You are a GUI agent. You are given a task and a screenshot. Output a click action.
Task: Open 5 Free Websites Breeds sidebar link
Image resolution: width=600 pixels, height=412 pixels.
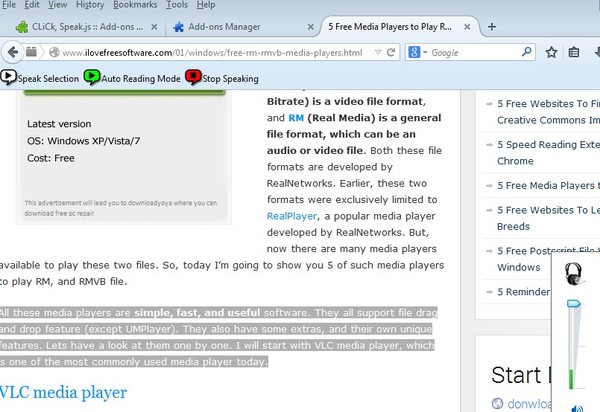548,218
